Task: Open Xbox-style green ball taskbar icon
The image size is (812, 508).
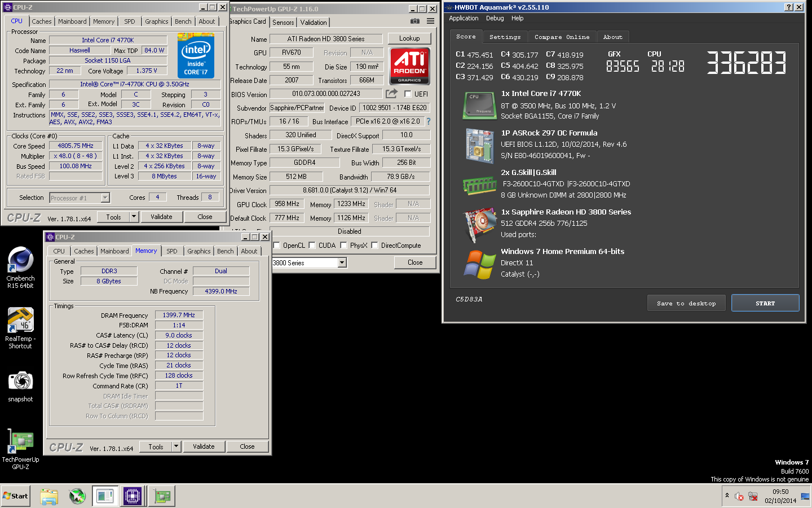Action: pos(77,496)
